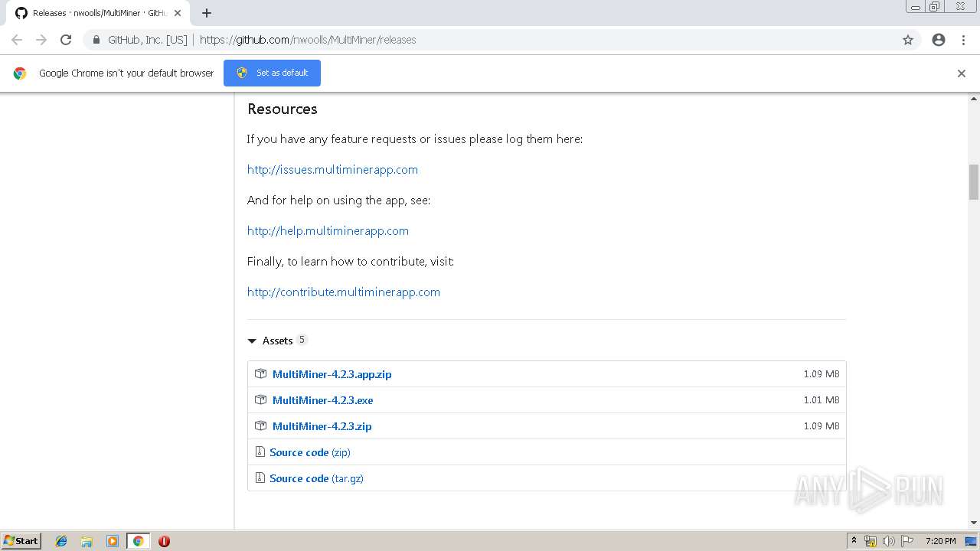Click the scrollbar up arrow

[x=974, y=99]
